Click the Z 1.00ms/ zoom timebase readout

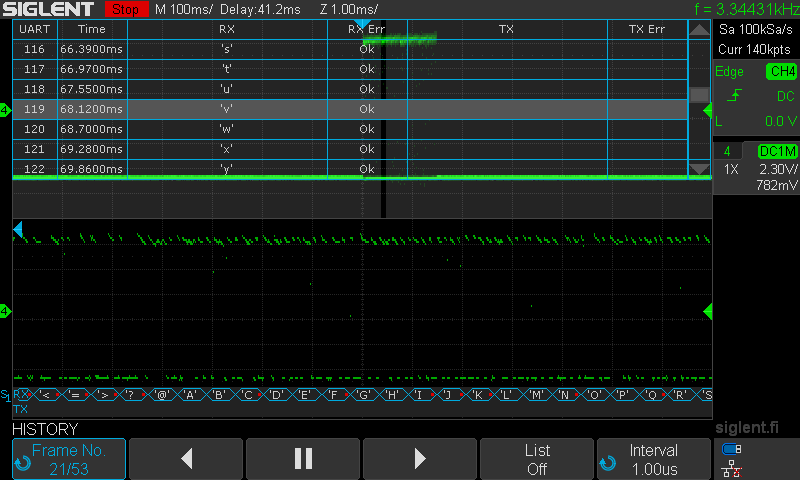coord(349,9)
